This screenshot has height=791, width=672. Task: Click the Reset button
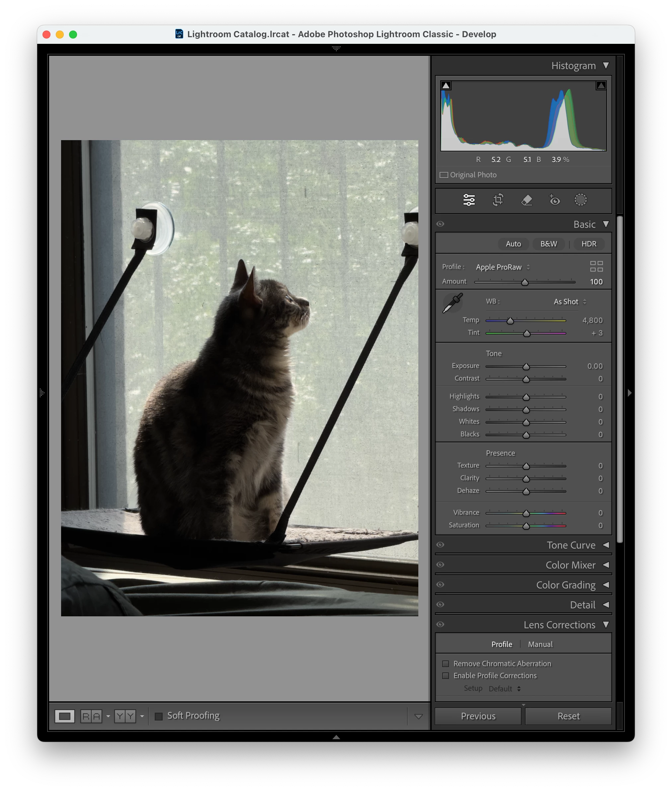(568, 716)
